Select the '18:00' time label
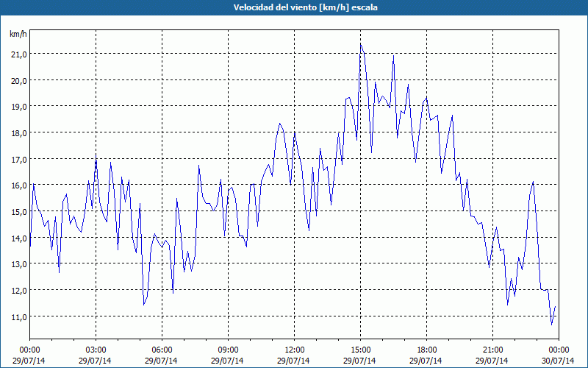The image size is (588, 368). click(426, 350)
